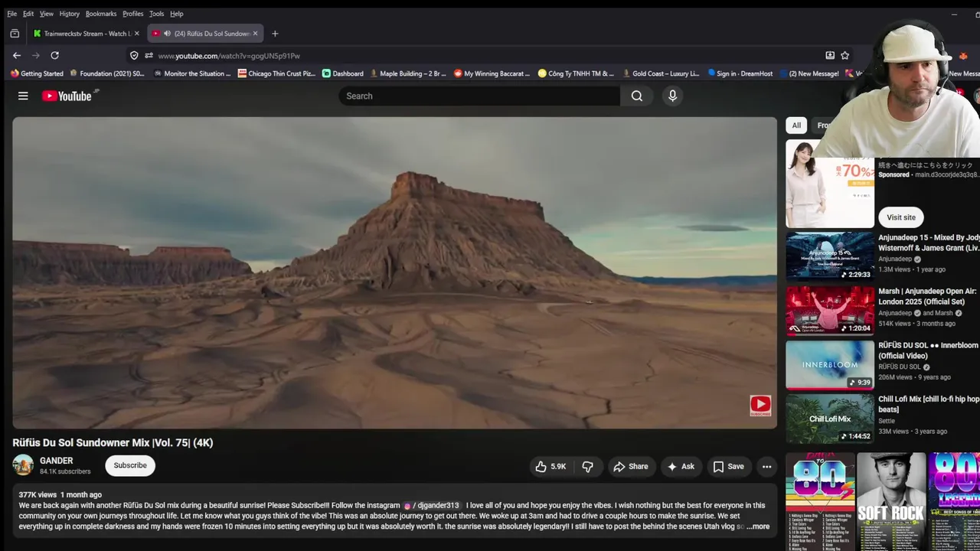980x551 pixels.
Task: Open the Edit menu
Action: [x=28, y=14]
